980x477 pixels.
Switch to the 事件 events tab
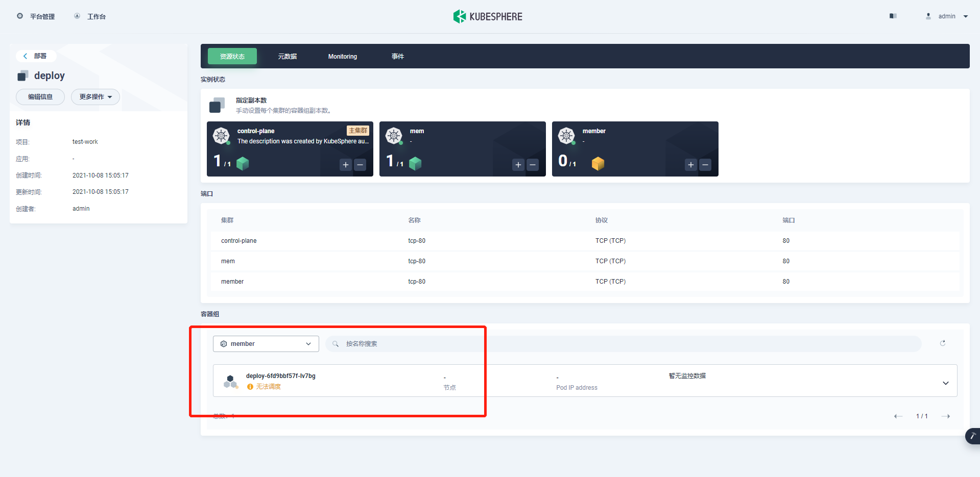click(x=398, y=56)
